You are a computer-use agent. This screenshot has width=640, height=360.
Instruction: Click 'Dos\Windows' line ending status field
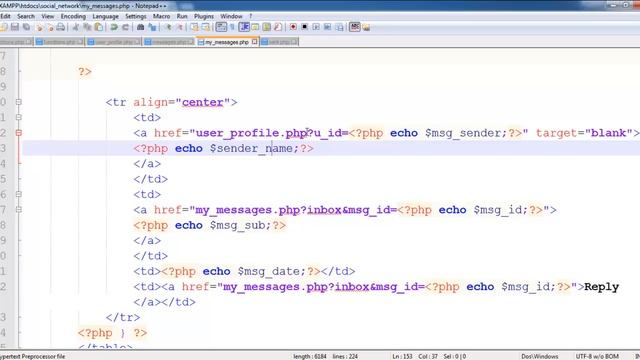(540, 356)
